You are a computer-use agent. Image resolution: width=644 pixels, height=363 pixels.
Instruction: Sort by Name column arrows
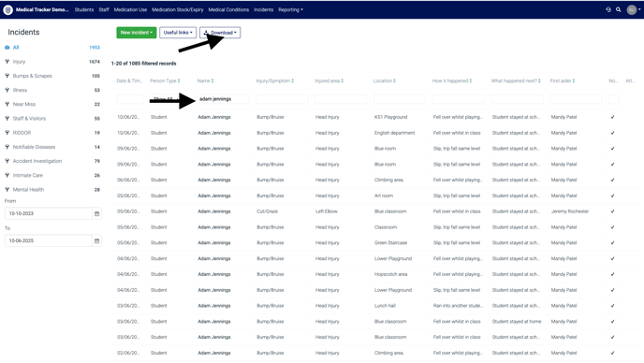(x=212, y=80)
